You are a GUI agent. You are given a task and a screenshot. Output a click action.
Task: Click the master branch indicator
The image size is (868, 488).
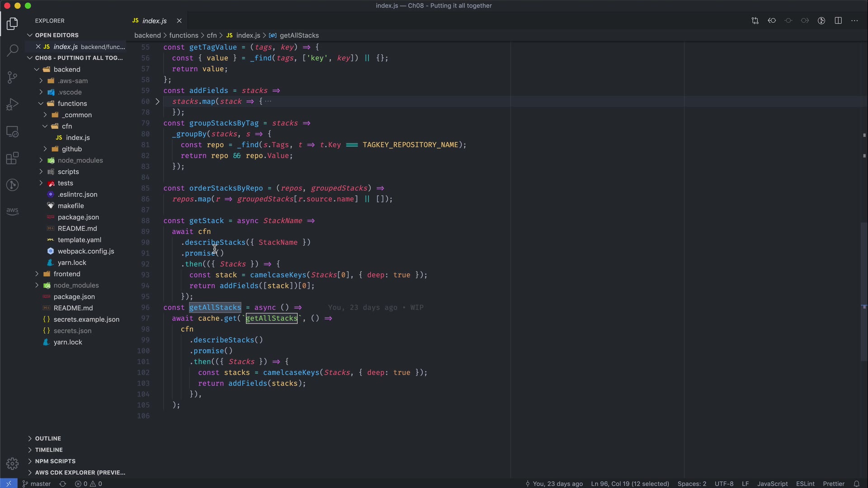(x=37, y=483)
